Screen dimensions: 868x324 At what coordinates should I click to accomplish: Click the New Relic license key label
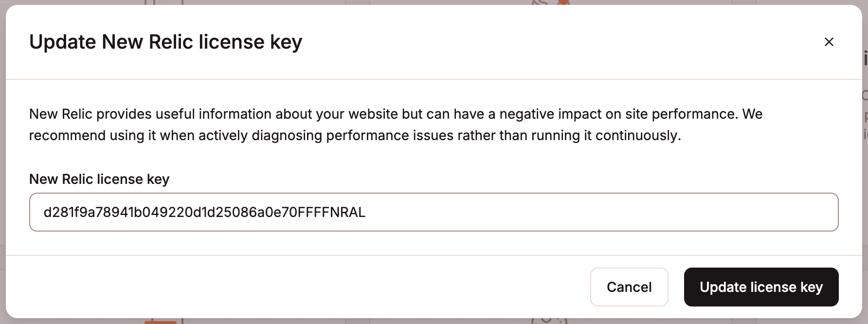click(99, 179)
